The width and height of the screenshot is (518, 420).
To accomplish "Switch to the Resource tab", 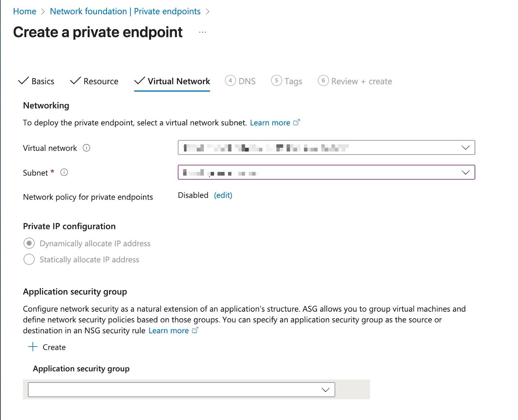I will coord(101,81).
